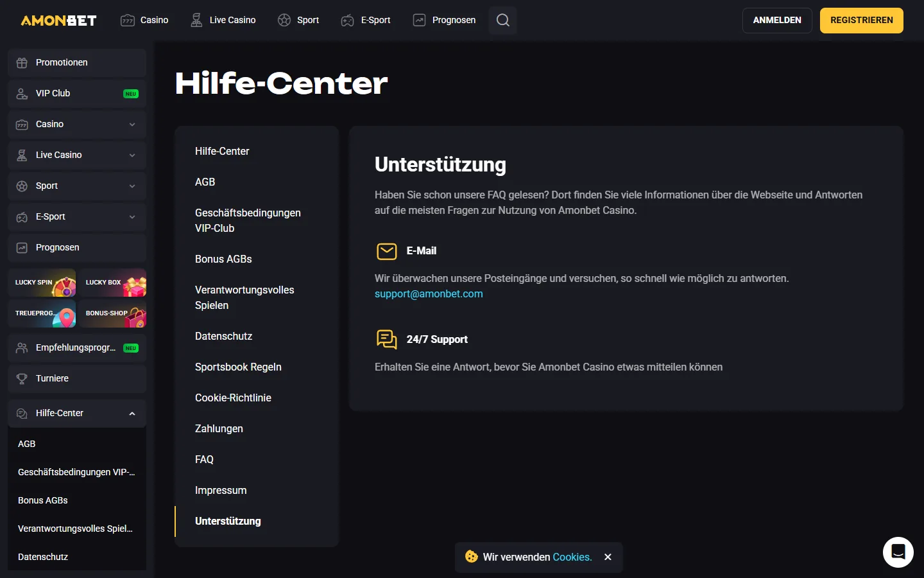This screenshot has width=924, height=578.
Task: Open the Lucky Spin tile
Action: tap(42, 283)
